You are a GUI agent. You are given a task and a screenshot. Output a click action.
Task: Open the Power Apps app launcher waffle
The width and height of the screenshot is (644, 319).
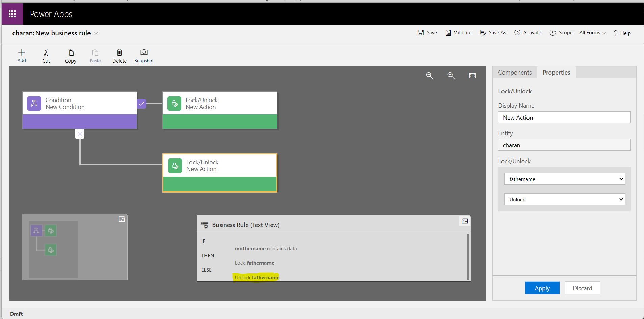(12, 14)
